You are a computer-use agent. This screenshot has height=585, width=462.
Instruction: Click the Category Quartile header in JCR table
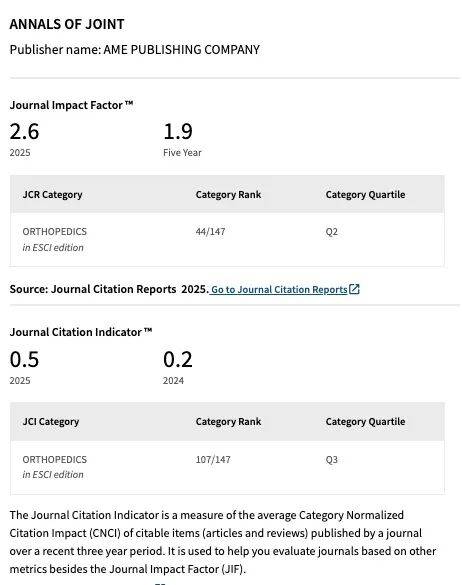coord(365,195)
